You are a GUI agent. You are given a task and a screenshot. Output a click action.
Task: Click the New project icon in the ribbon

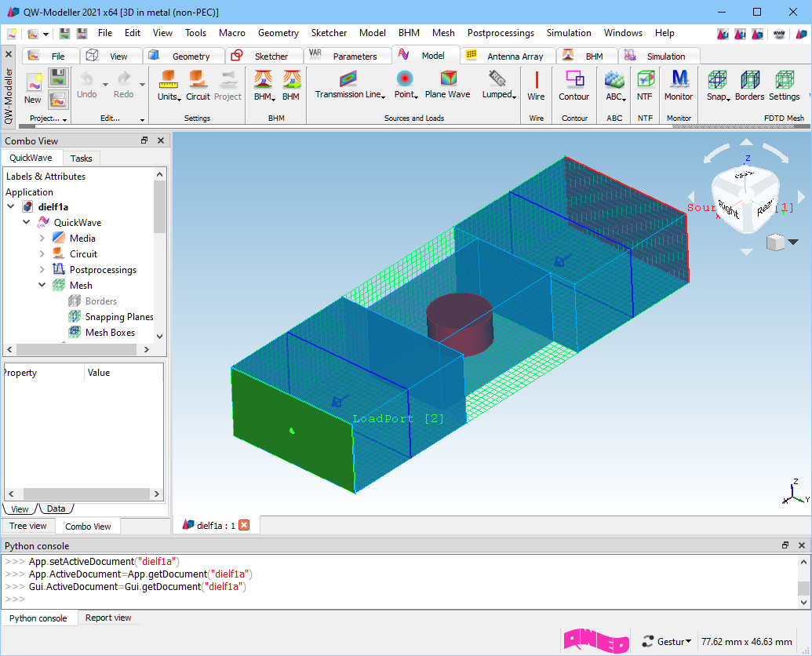point(33,83)
